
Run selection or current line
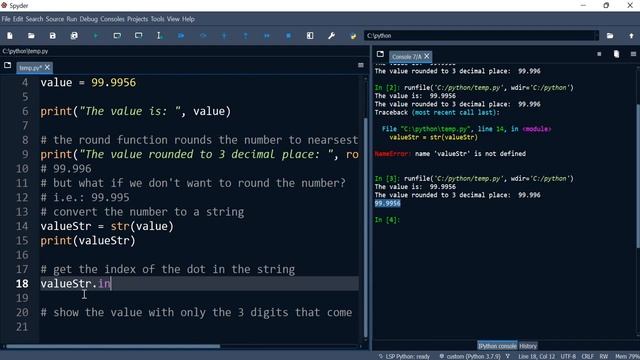pos(160,36)
